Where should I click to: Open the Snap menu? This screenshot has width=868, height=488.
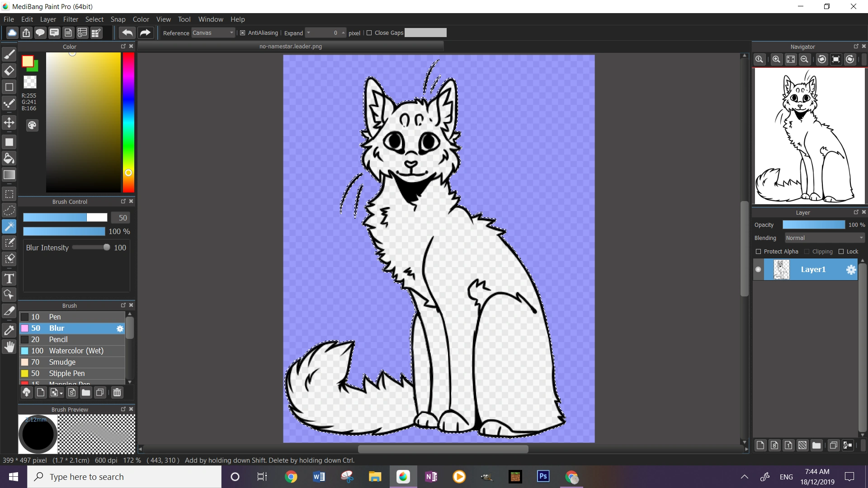tap(118, 19)
